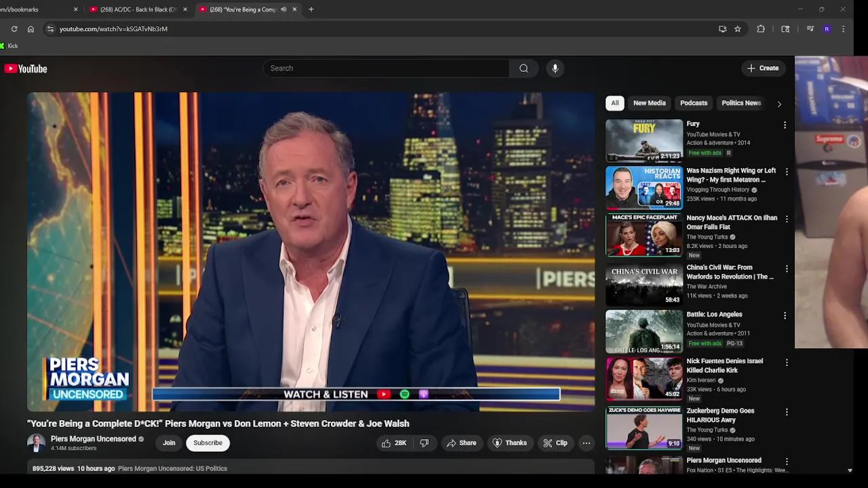Open Chrome three-dot menu
The width and height of the screenshot is (868, 488).
click(x=843, y=29)
